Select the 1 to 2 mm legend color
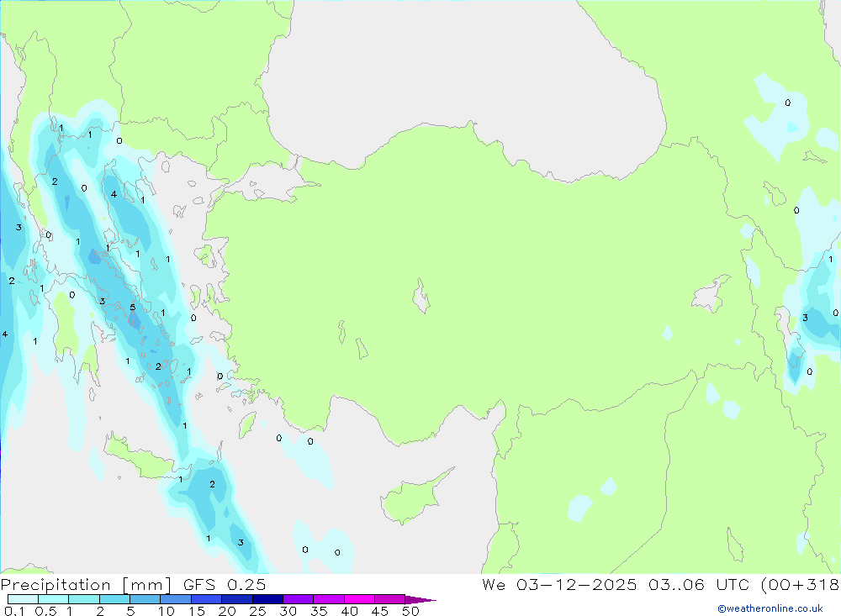Screen dimensions: 841x616 [84, 599]
